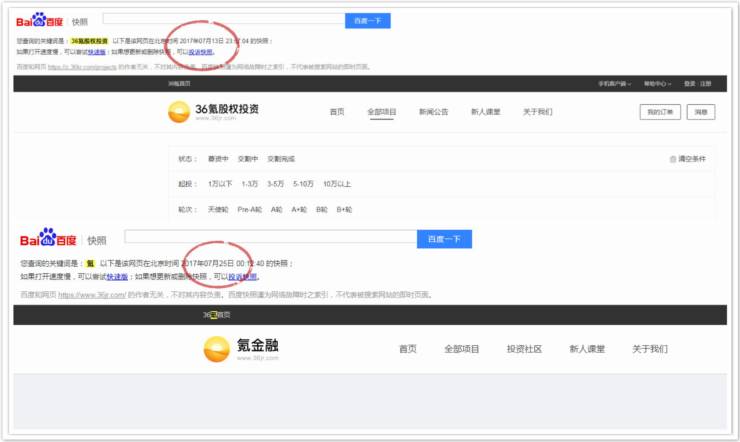This screenshot has height=442, width=740.
Task: Open the 投资社区 nav item
Action: tap(524, 349)
